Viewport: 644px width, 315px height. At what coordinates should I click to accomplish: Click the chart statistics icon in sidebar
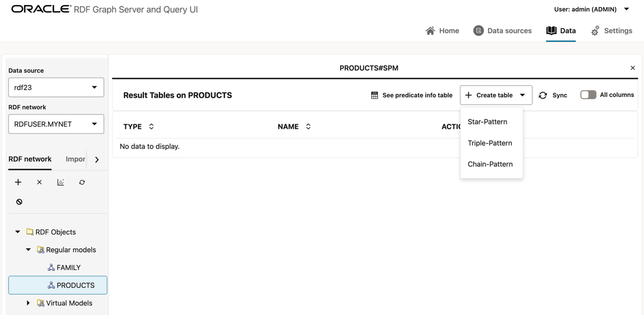[x=60, y=182]
